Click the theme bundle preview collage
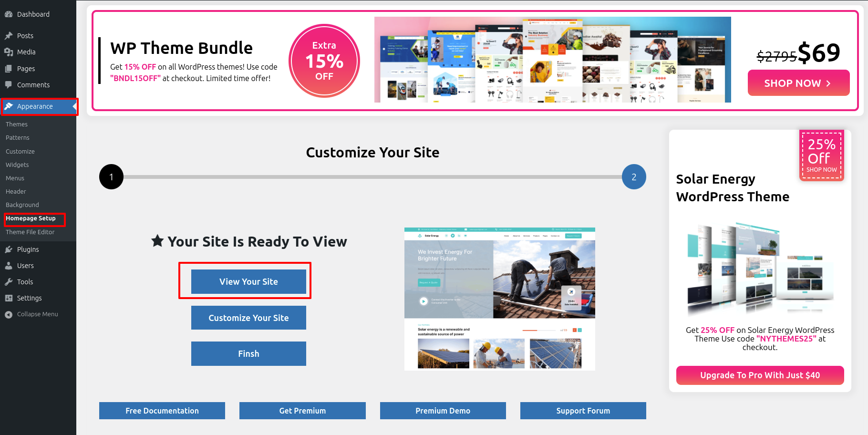The height and width of the screenshot is (435, 868). 552,60
